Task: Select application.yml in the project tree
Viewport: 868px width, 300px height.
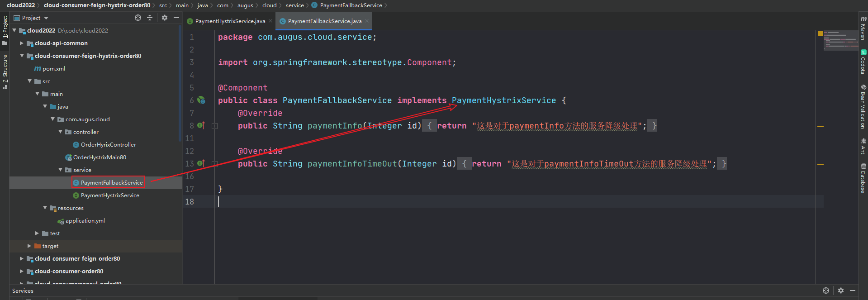Action: (x=81, y=220)
